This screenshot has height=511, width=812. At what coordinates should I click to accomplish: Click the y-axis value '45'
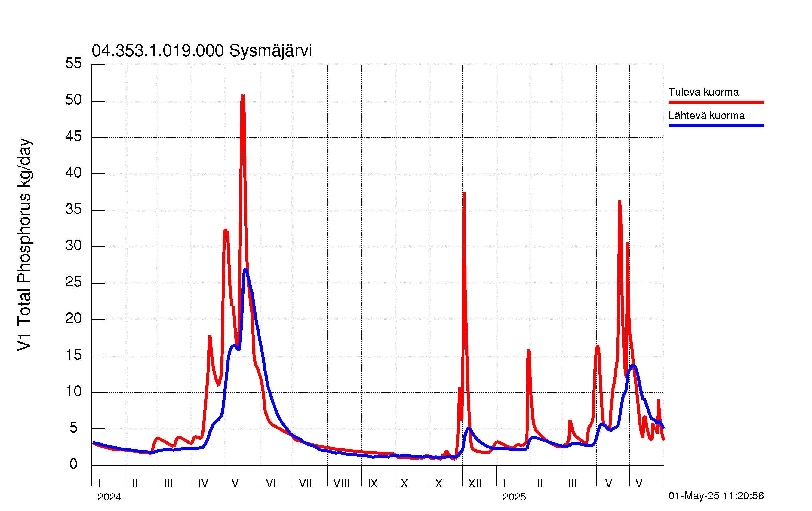[x=73, y=136]
